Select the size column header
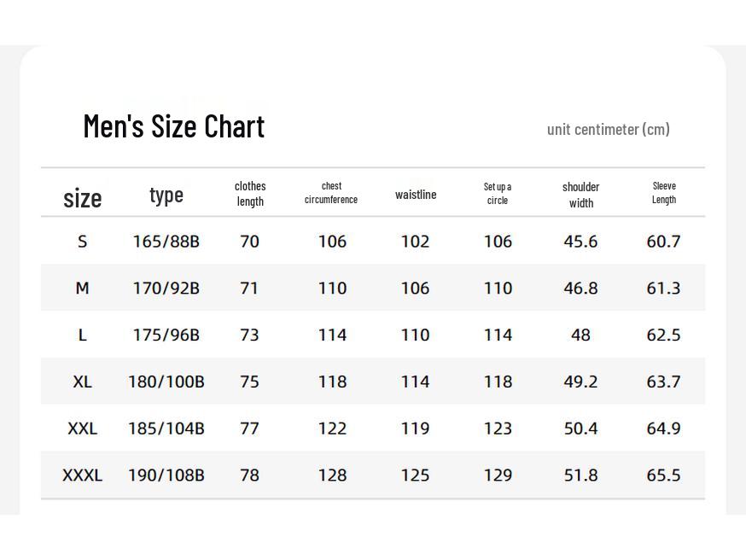This screenshot has width=746, height=560. pos(83,198)
